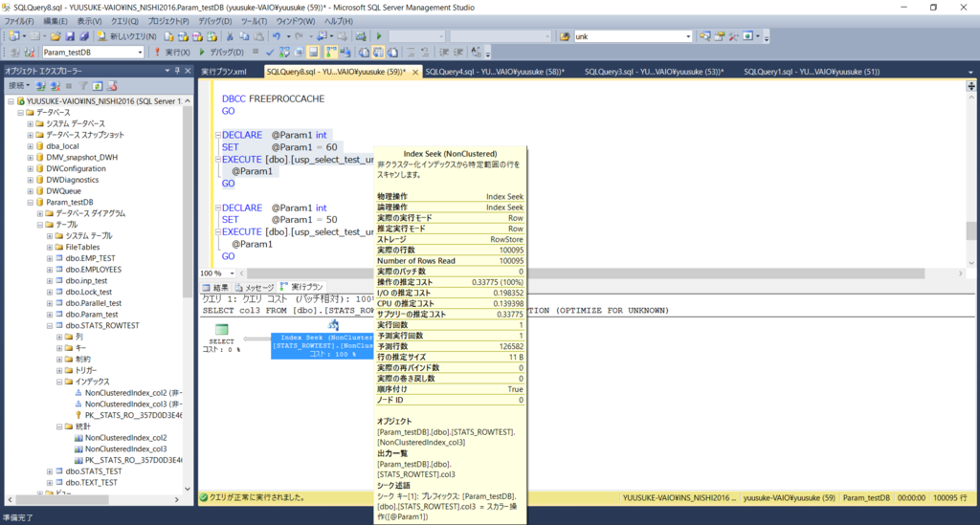
Task: Click Increase Indent icon
Action: (x=458, y=53)
